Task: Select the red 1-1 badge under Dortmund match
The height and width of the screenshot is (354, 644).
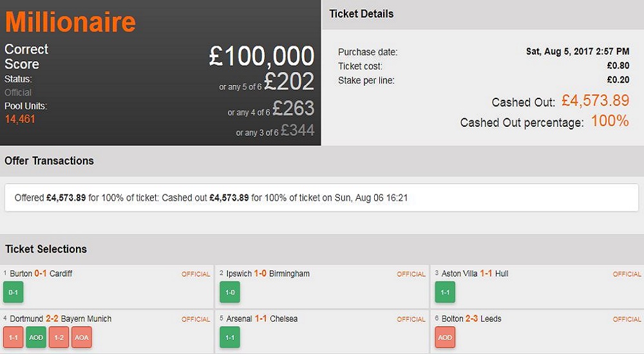Action: (14, 337)
